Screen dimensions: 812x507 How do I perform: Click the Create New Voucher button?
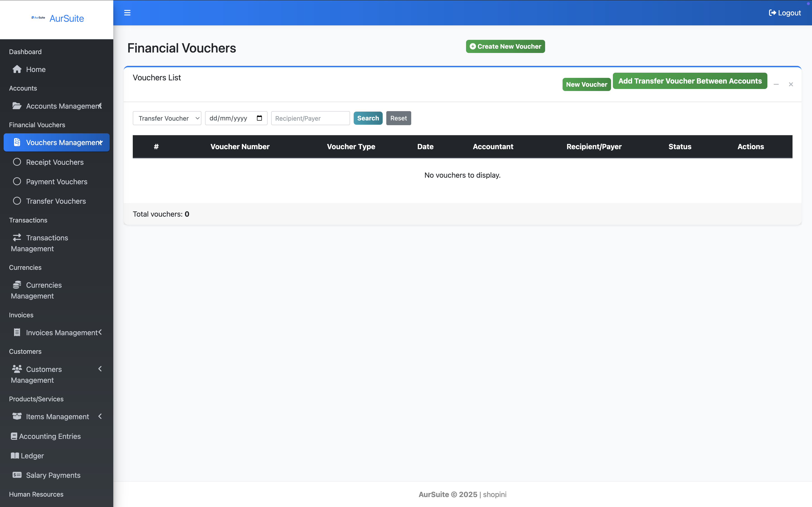point(505,46)
